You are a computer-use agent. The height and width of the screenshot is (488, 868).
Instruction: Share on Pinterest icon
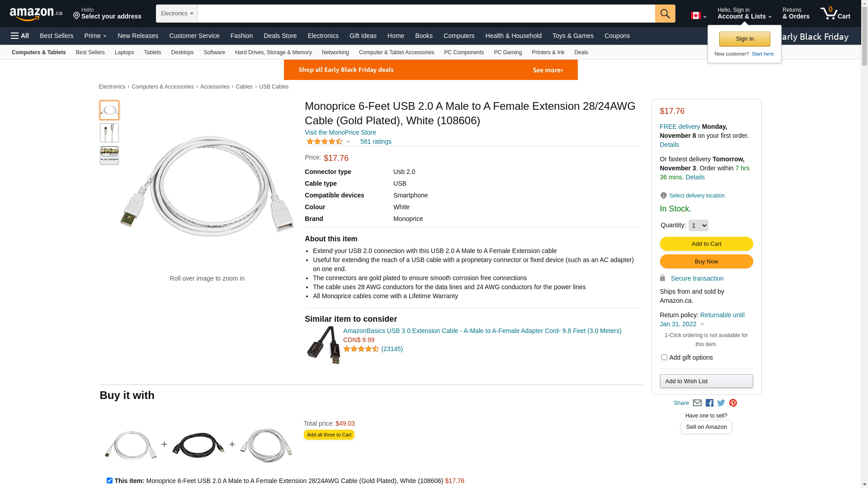tap(733, 403)
